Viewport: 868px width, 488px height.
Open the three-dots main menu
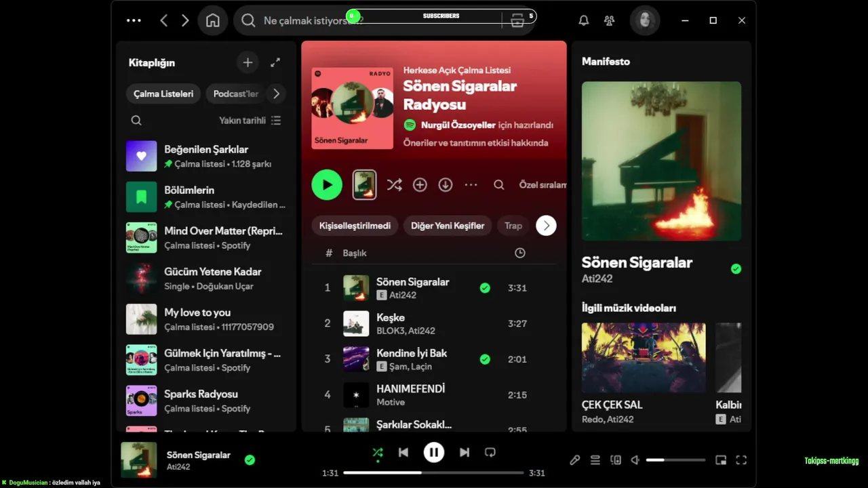(x=134, y=20)
